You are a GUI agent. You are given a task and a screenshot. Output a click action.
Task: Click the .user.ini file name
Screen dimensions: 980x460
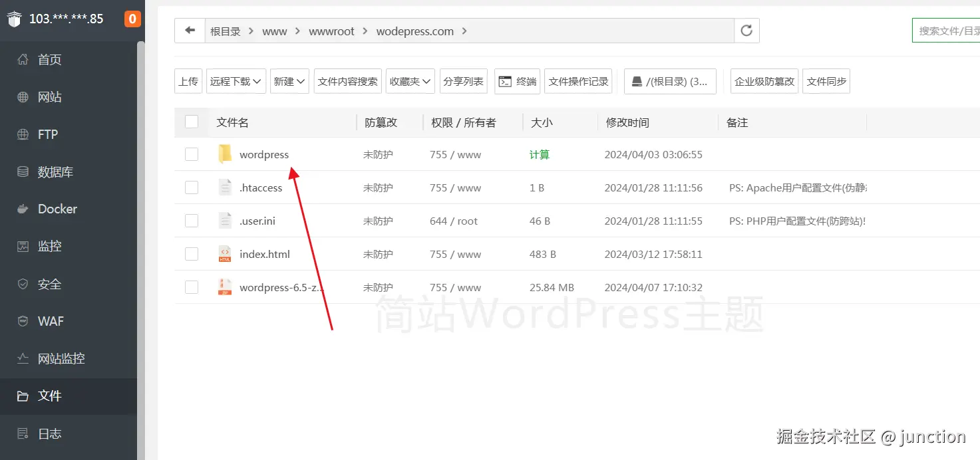tap(257, 221)
